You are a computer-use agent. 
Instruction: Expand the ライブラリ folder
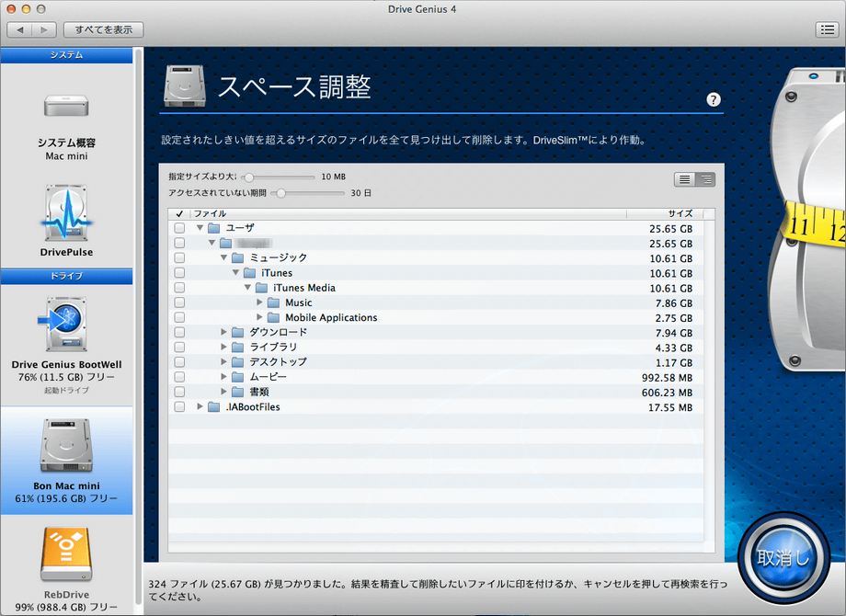223,347
